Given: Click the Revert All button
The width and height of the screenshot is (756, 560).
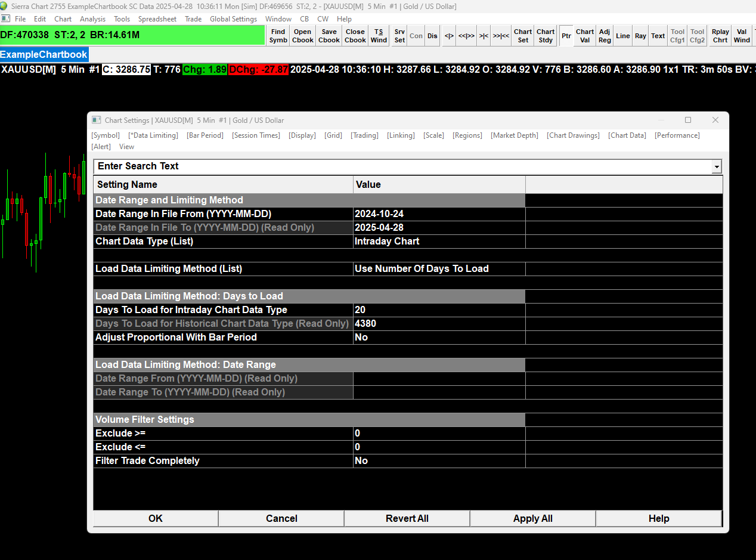Looking at the screenshot, I should [x=407, y=519].
